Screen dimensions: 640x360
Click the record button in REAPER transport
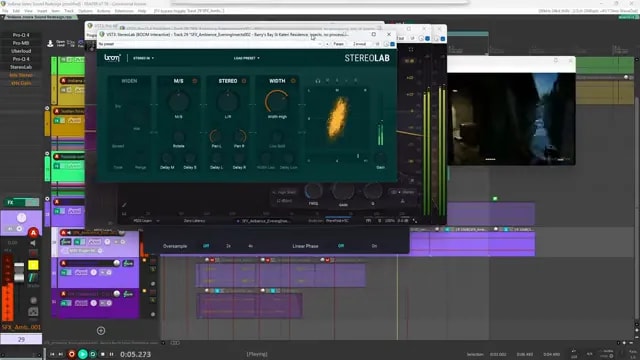[71, 354]
